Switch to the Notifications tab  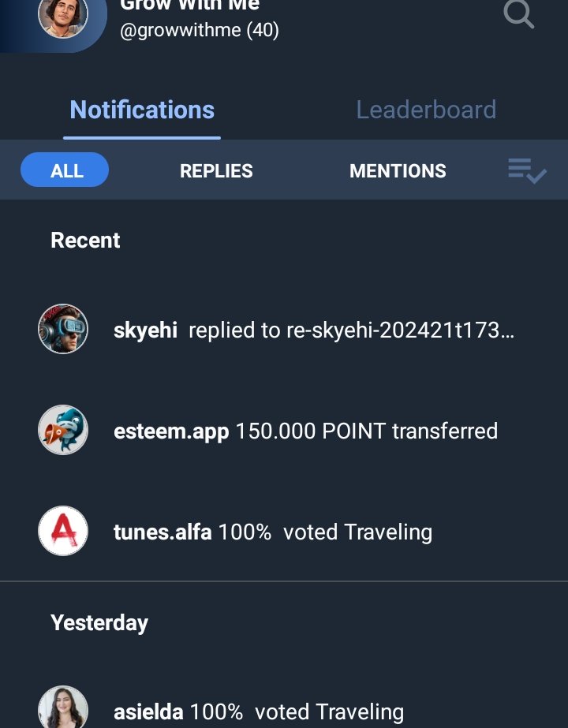142,110
